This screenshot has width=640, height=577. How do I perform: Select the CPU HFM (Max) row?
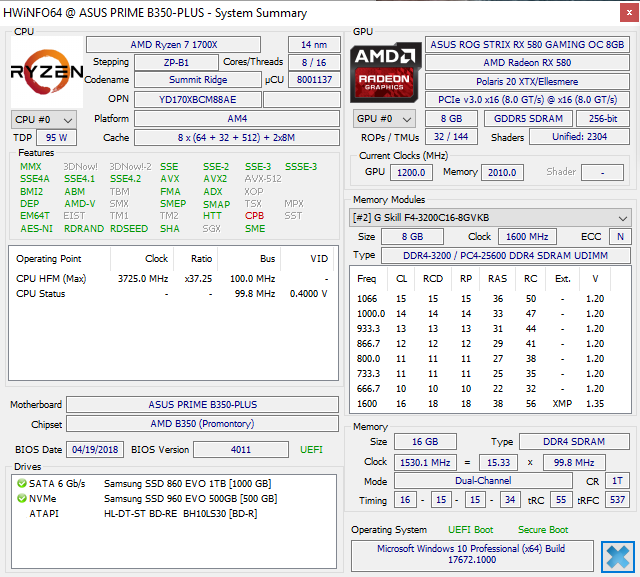click(173, 279)
